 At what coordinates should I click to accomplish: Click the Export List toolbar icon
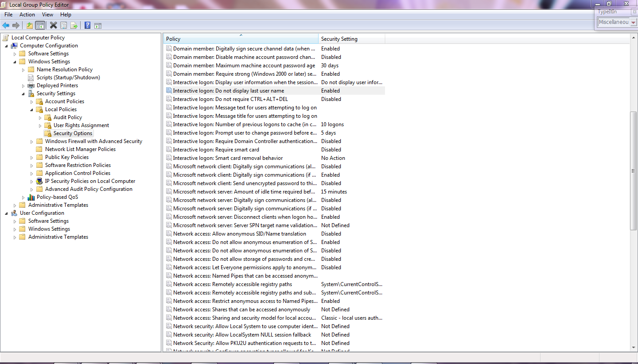(74, 26)
